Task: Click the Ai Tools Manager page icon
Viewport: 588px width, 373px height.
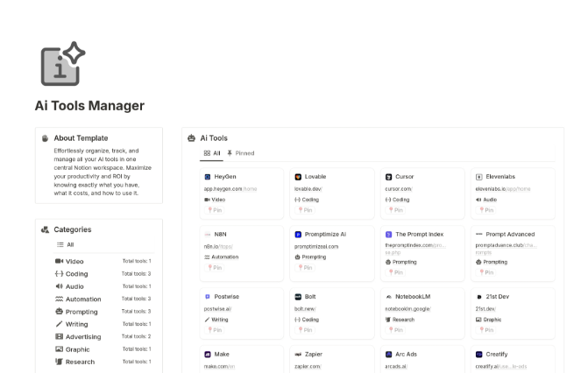Action: point(63,64)
